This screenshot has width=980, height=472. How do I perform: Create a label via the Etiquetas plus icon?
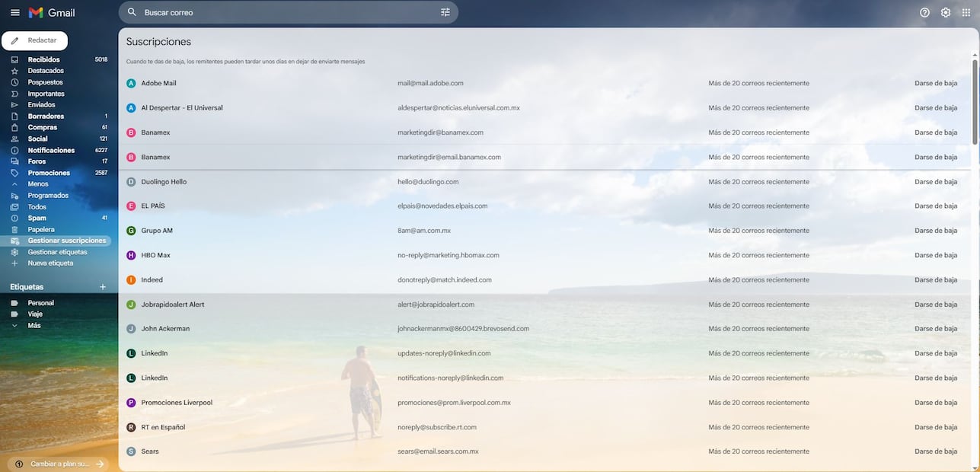click(x=103, y=286)
